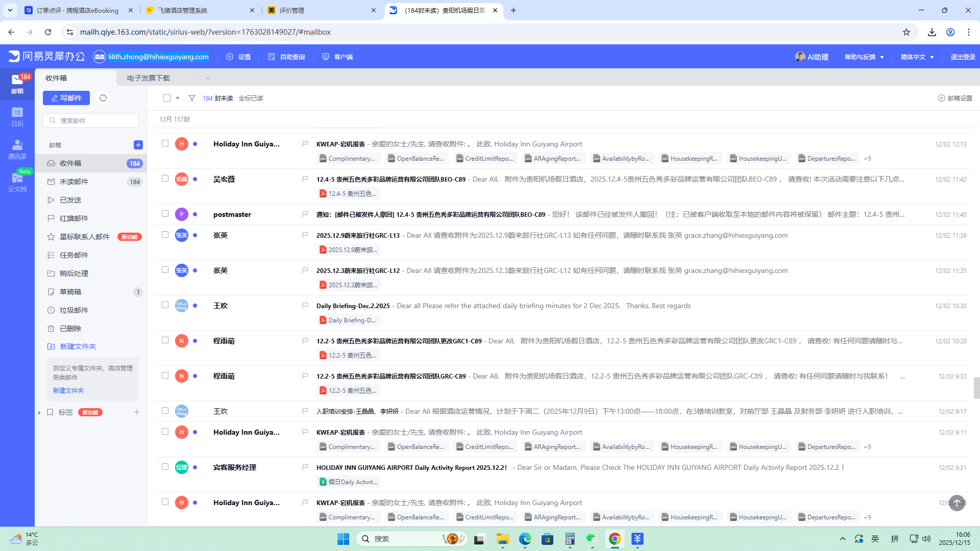Switch to 电子发票下载 tab
Screen dimensions: 980x551
point(149,78)
